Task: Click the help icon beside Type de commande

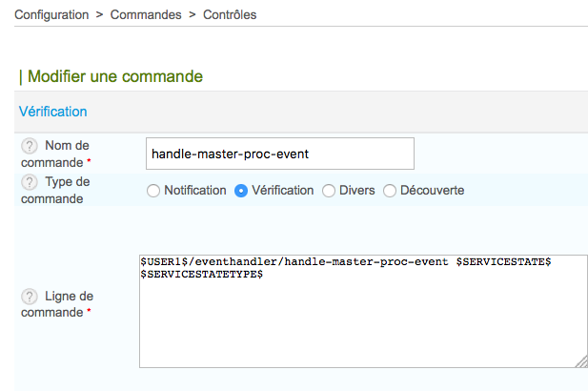Action: tap(30, 182)
